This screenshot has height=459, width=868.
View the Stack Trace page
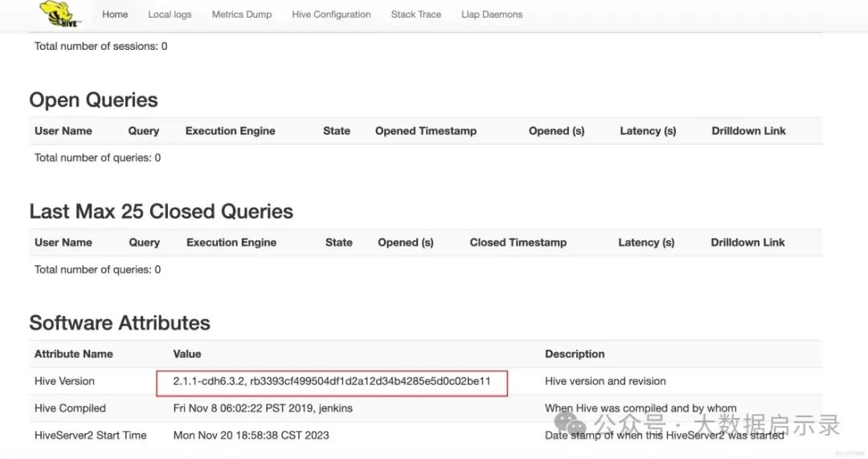[416, 14]
